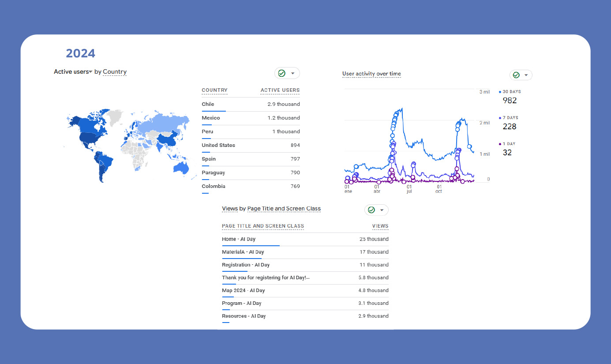Toggle the 1 DAY legend series
This screenshot has height=364, width=611.
pyautogui.click(x=510, y=144)
